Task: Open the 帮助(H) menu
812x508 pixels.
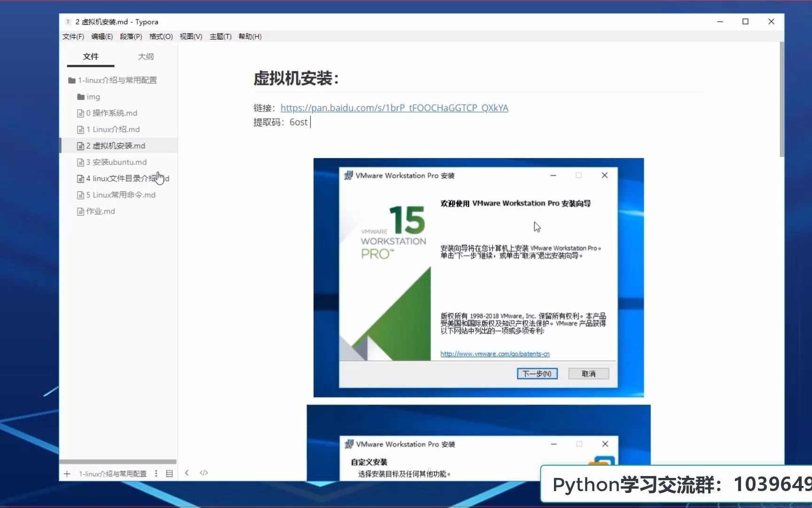Action: click(x=250, y=36)
